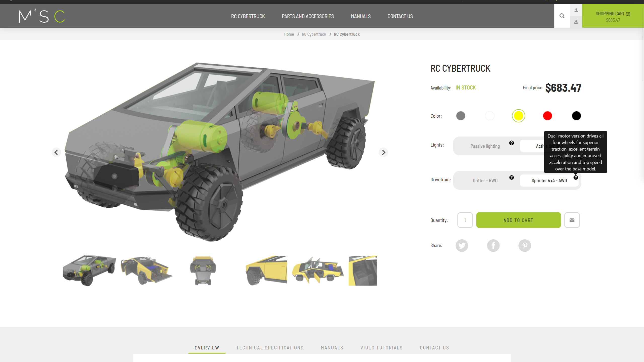The height and width of the screenshot is (362, 644).
Task: Choose the white color swatch
Action: [490, 116]
